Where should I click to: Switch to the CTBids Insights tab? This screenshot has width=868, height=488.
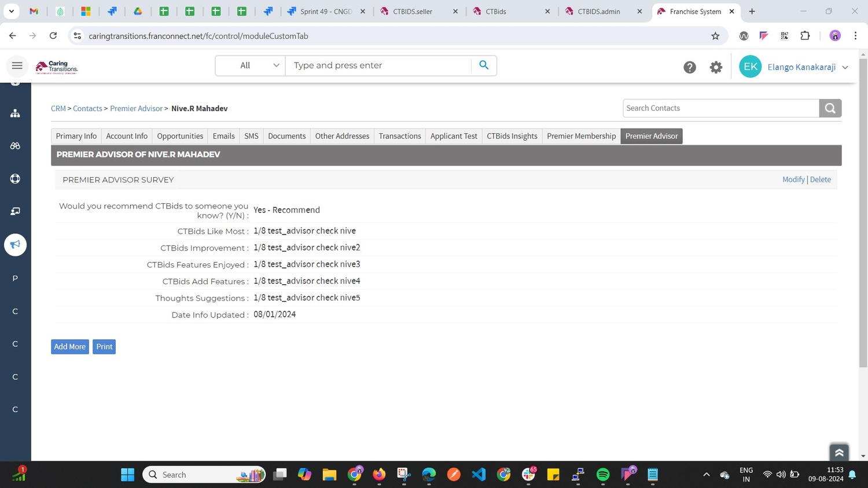[x=512, y=136]
